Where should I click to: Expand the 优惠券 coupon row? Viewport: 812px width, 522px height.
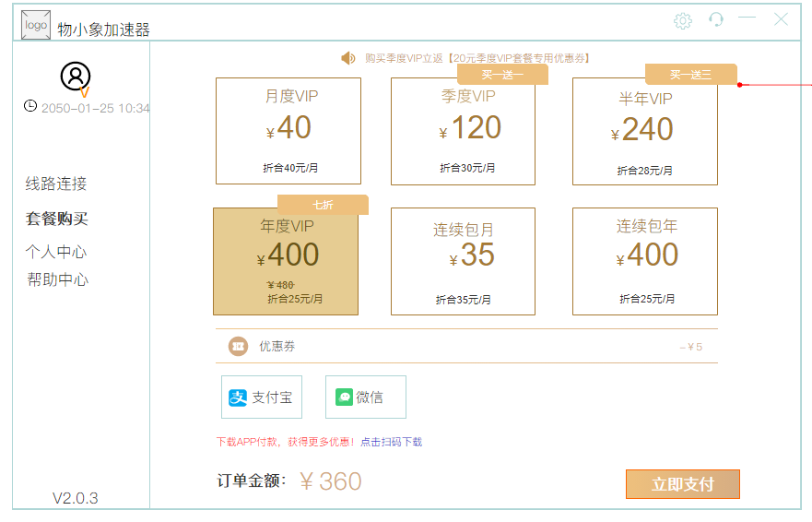pyautogui.click(x=466, y=346)
